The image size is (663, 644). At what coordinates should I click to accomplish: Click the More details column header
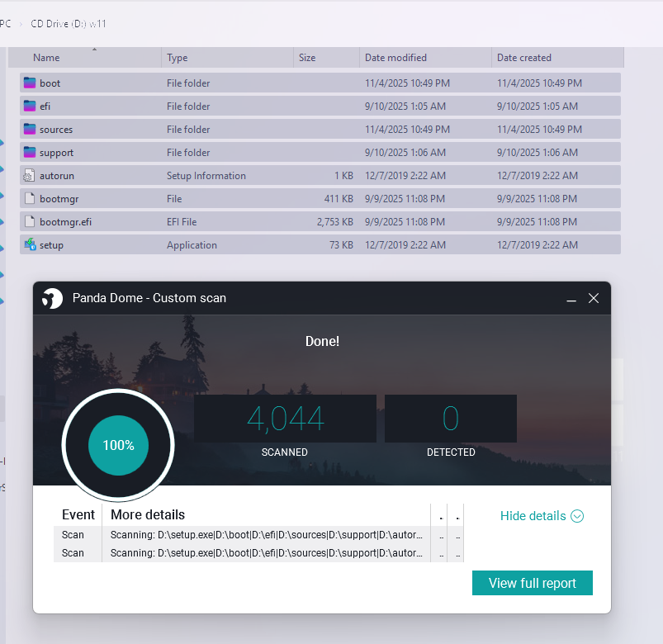click(148, 514)
